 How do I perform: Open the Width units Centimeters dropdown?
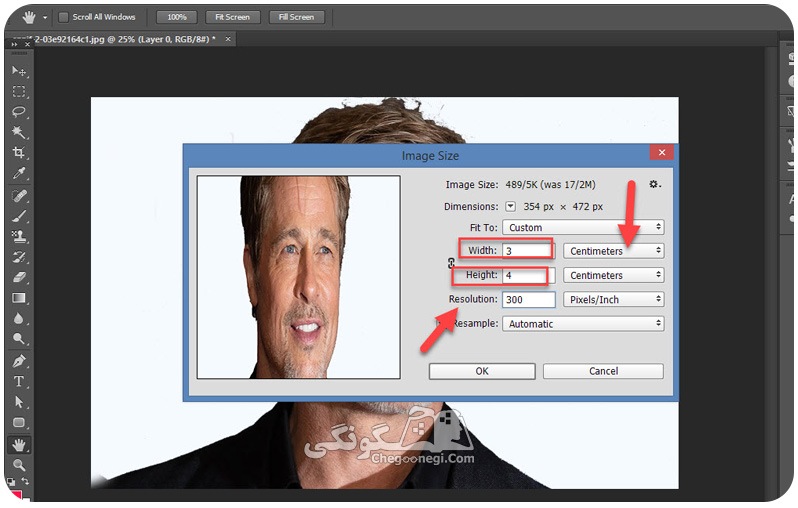pyautogui.click(x=614, y=251)
